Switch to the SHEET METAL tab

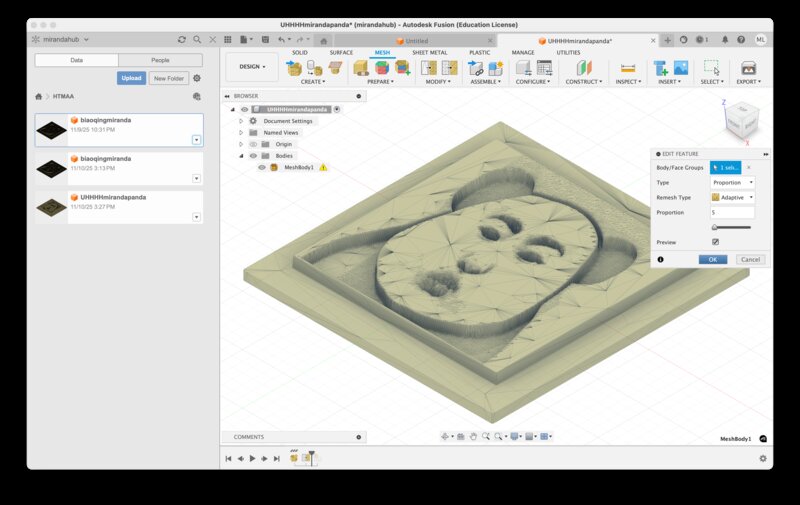pos(429,52)
